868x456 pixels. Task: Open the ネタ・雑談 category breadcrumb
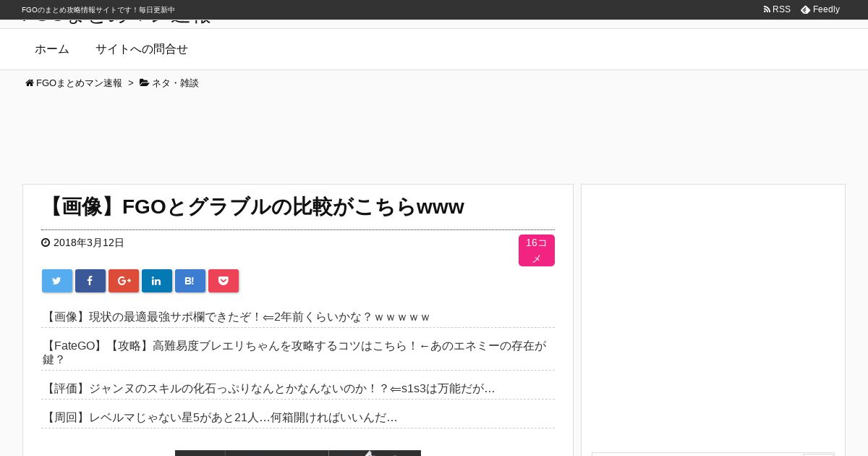pyautogui.click(x=169, y=83)
